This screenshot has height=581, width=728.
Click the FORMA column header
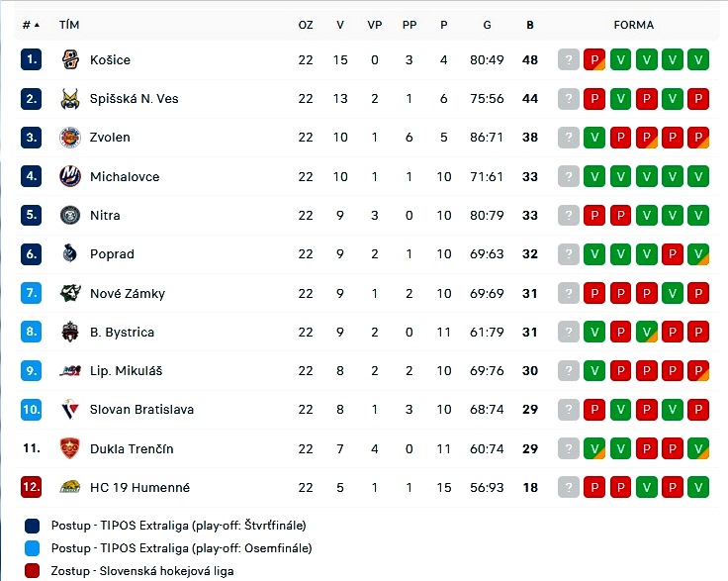click(633, 25)
